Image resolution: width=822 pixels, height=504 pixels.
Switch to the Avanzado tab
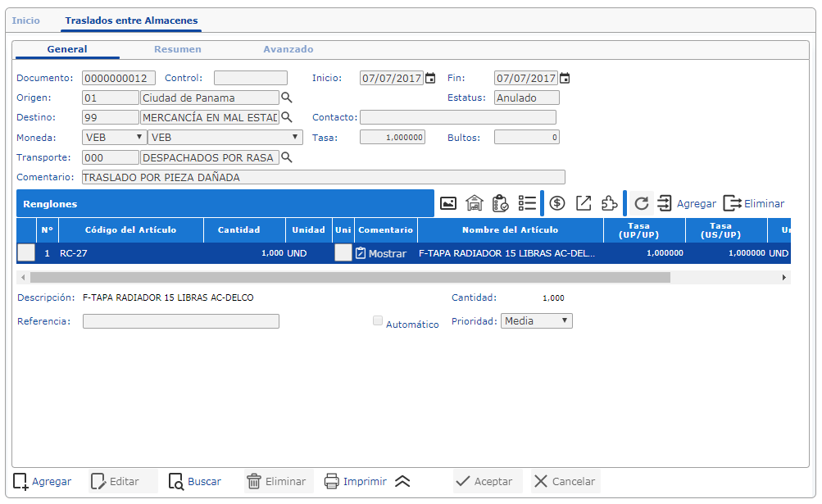pyautogui.click(x=288, y=49)
